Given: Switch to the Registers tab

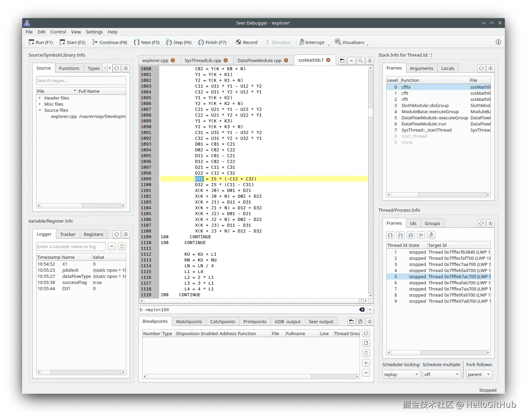Looking at the screenshot, I should point(93,234).
